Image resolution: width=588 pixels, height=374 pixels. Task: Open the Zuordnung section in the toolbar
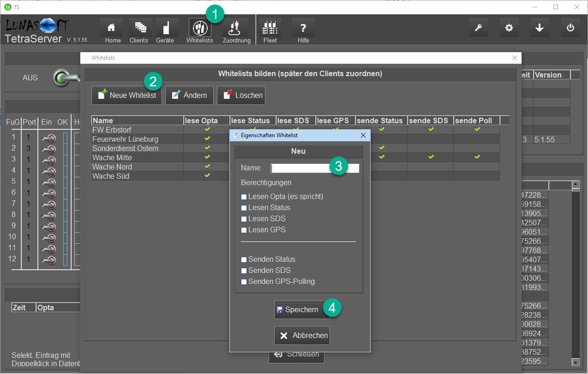[x=235, y=28]
